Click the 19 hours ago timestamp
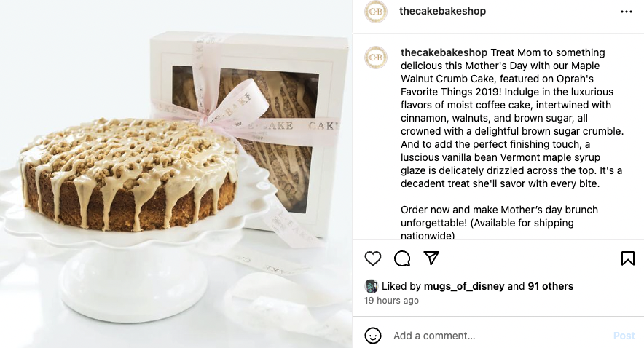This screenshot has height=348, width=644. click(x=391, y=301)
